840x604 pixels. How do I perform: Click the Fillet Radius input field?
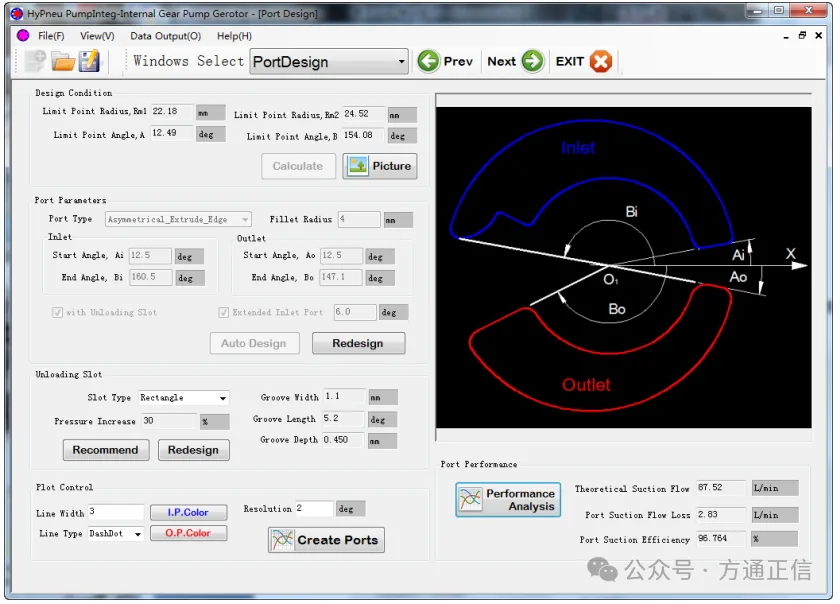[359, 219]
